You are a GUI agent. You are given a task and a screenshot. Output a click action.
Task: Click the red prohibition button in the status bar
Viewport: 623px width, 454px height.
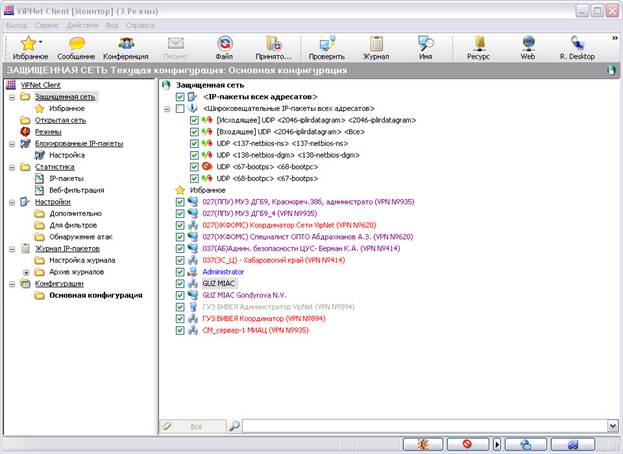click(x=468, y=444)
